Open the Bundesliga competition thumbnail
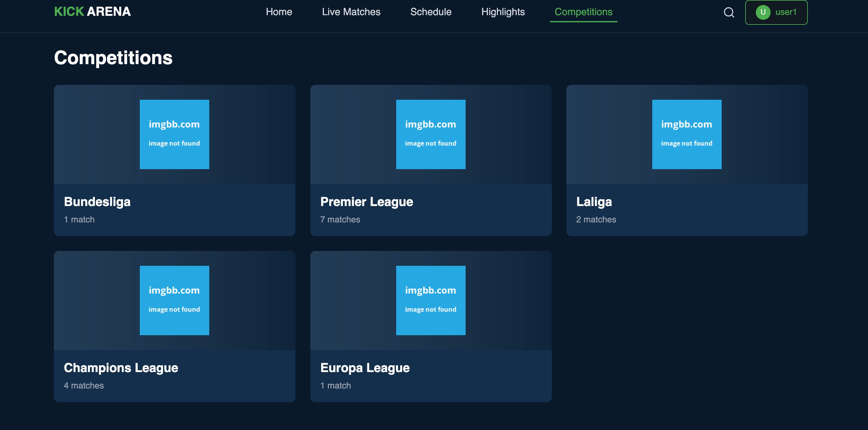This screenshot has height=430, width=868. tap(175, 134)
